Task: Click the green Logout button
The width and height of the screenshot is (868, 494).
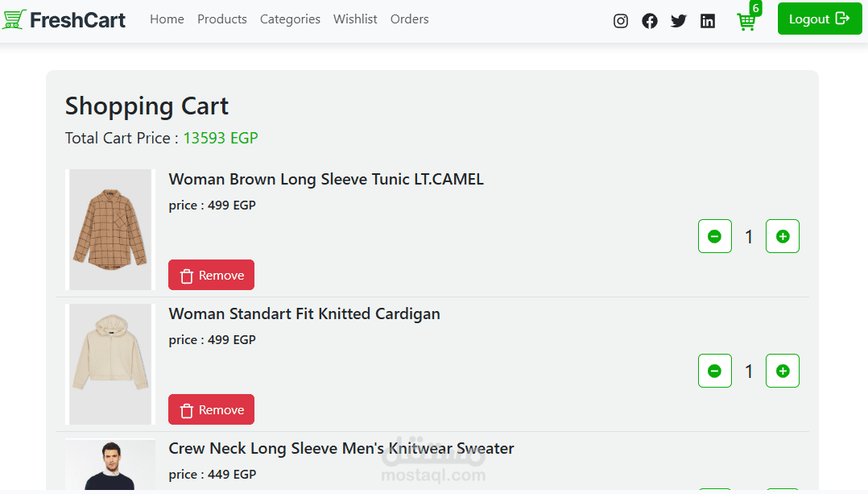Action: (820, 19)
